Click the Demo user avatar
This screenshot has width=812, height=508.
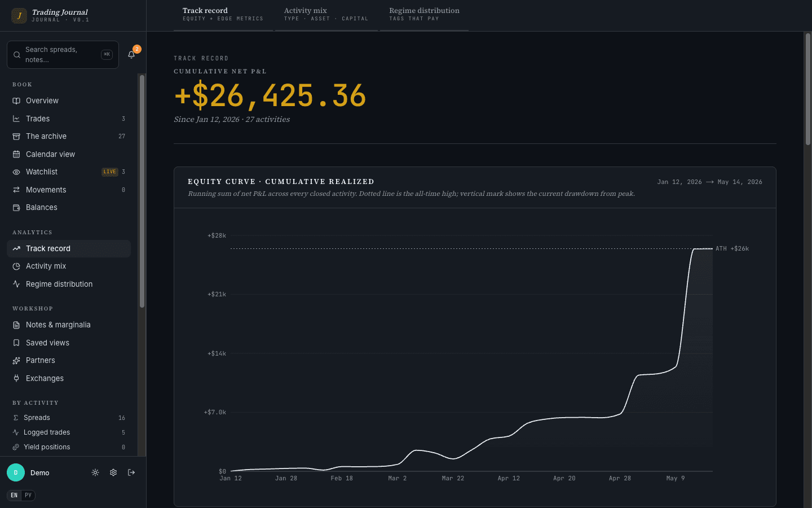click(x=16, y=472)
